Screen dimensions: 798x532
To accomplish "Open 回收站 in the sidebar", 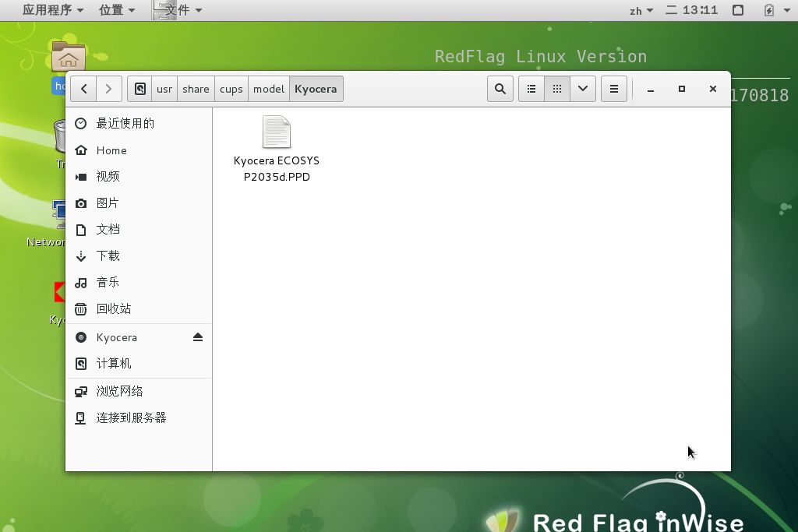I will click(x=113, y=308).
